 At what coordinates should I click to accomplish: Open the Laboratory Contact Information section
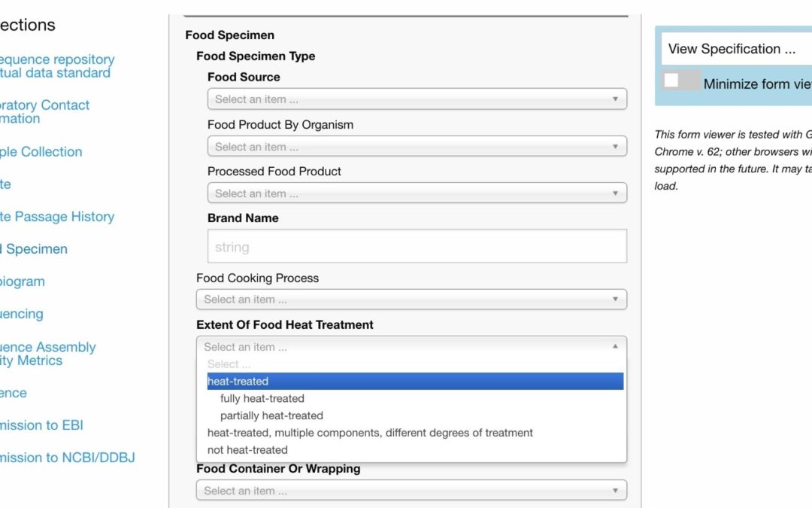tap(44, 111)
